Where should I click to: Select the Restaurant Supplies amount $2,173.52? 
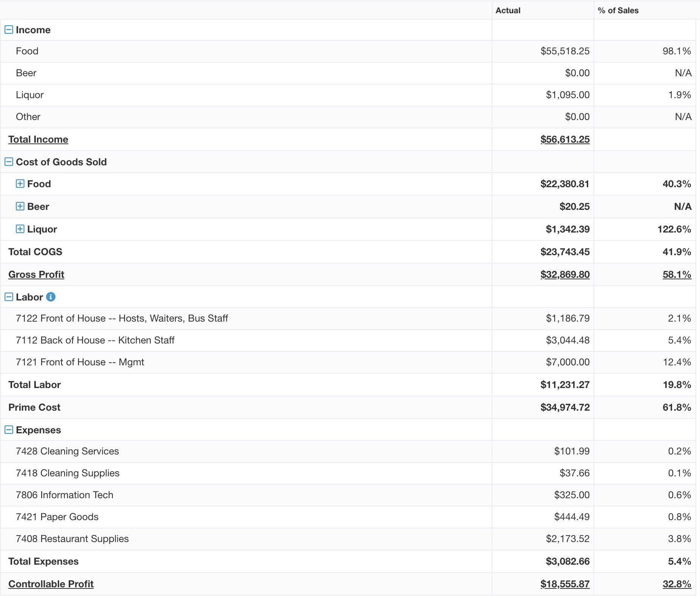(x=568, y=539)
